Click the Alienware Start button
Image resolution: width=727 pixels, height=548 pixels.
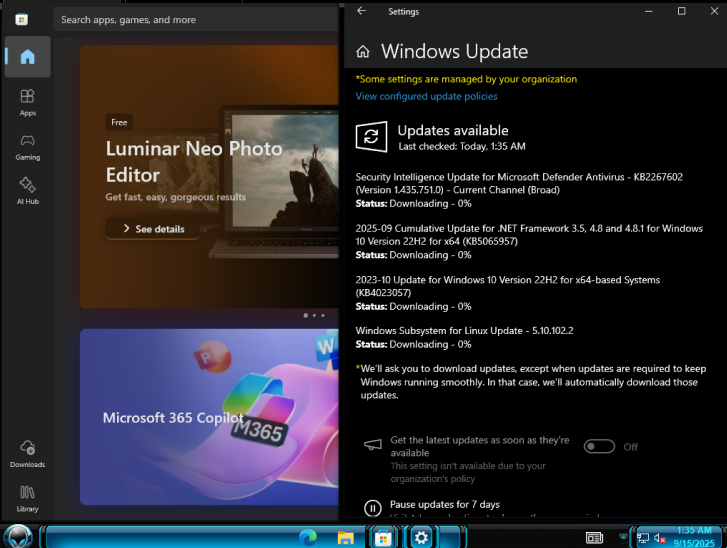tap(18, 536)
